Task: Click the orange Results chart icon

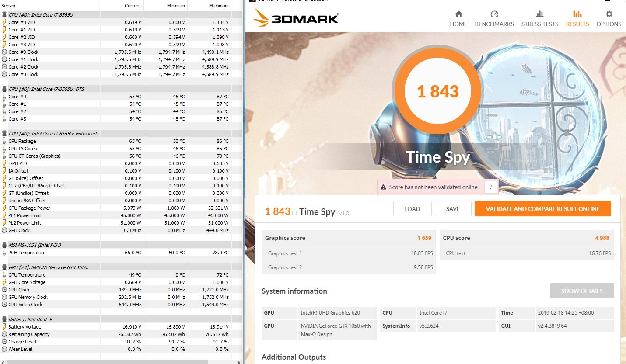Action: [x=577, y=14]
